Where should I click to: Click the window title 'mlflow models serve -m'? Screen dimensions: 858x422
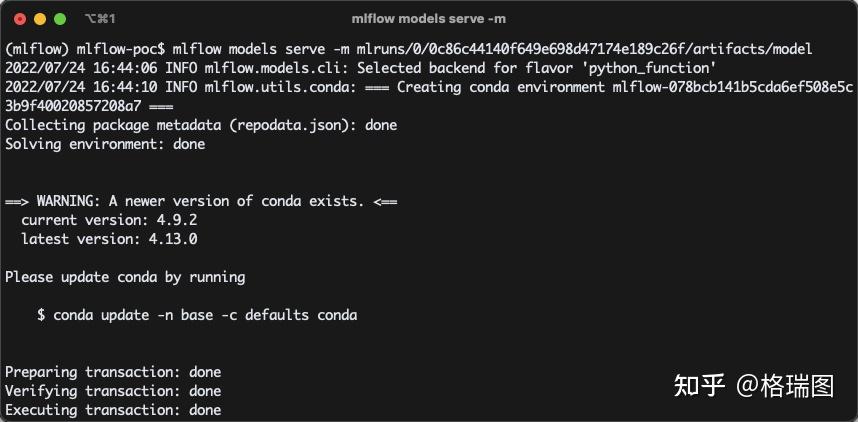click(428, 19)
